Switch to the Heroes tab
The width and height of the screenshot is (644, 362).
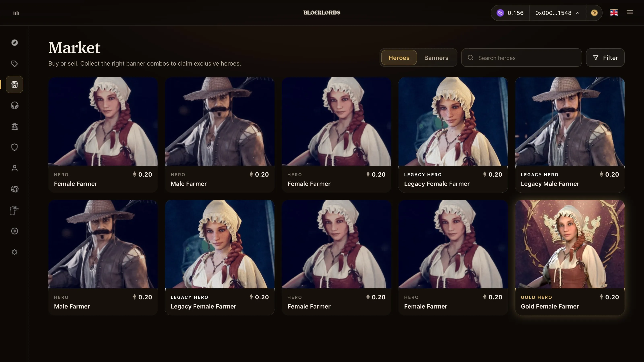coord(399,58)
